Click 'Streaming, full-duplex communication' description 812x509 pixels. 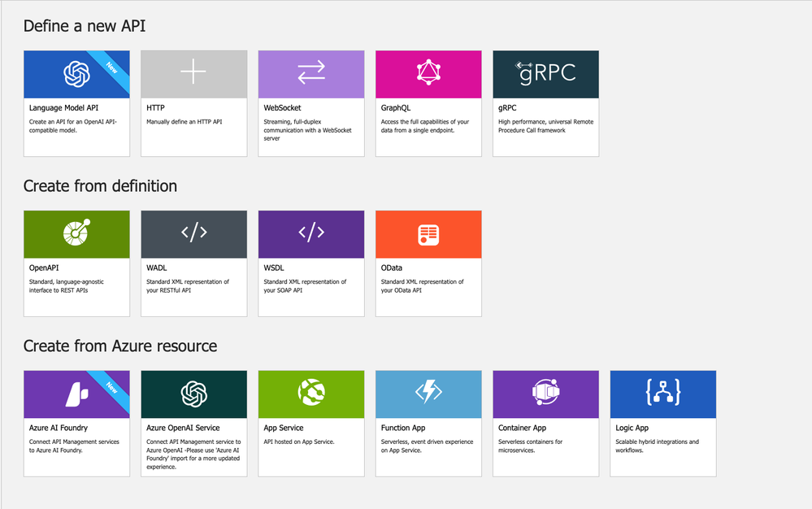(x=307, y=130)
